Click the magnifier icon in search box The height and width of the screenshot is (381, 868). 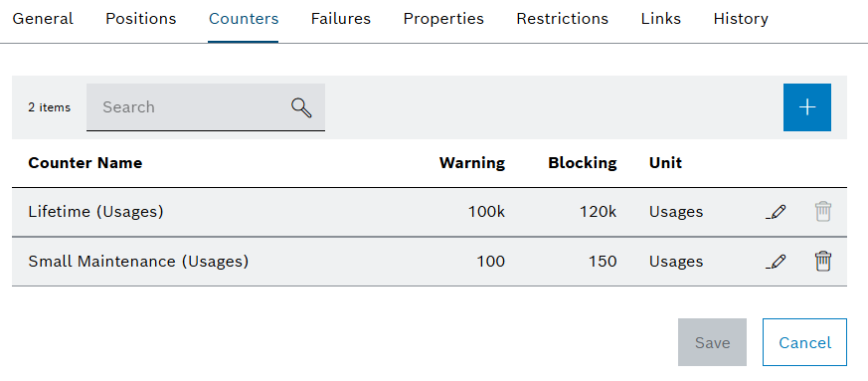pyautogui.click(x=301, y=107)
